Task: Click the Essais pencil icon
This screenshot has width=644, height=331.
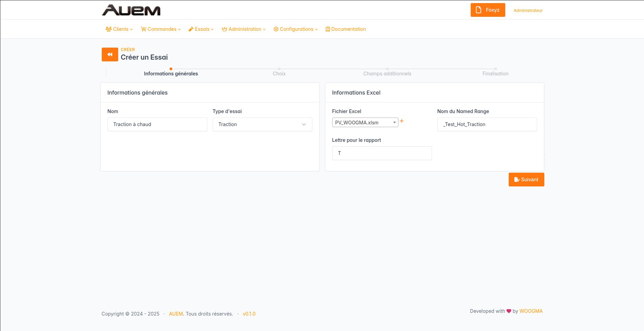Action: click(191, 29)
